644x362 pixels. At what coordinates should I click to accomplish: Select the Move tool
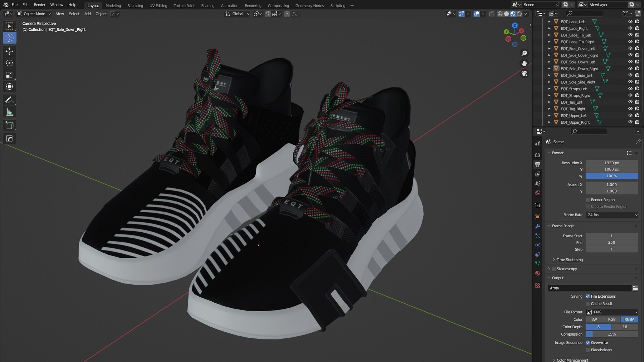9,51
